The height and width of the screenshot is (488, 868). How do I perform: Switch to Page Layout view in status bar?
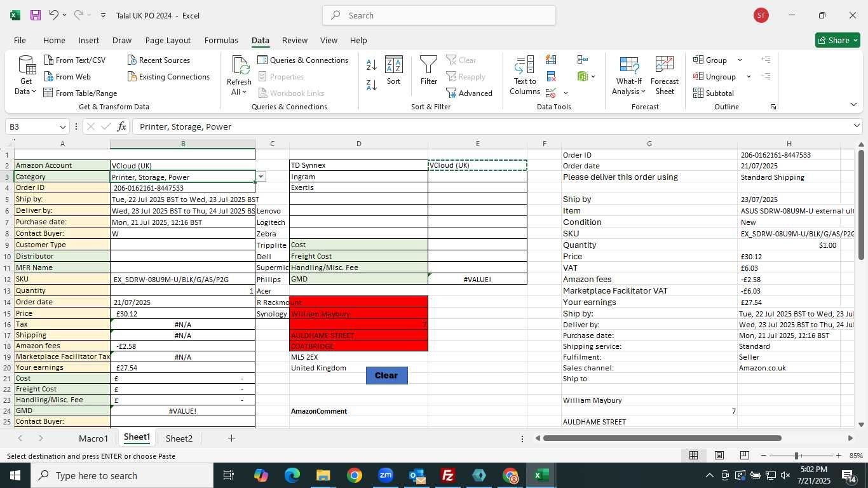[719, 456]
